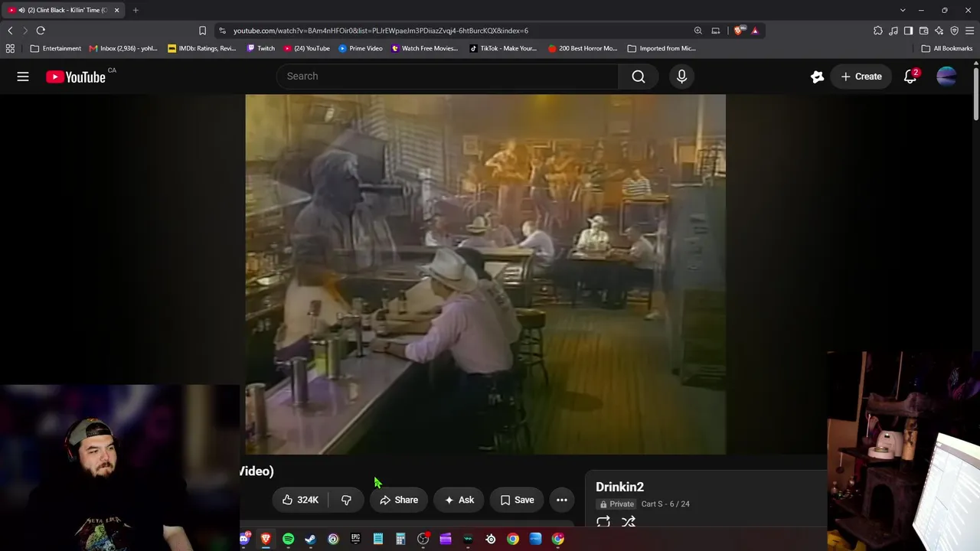Open Brave Shields lion icon
The width and height of the screenshot is (980, 551).
tap(738, 31)
